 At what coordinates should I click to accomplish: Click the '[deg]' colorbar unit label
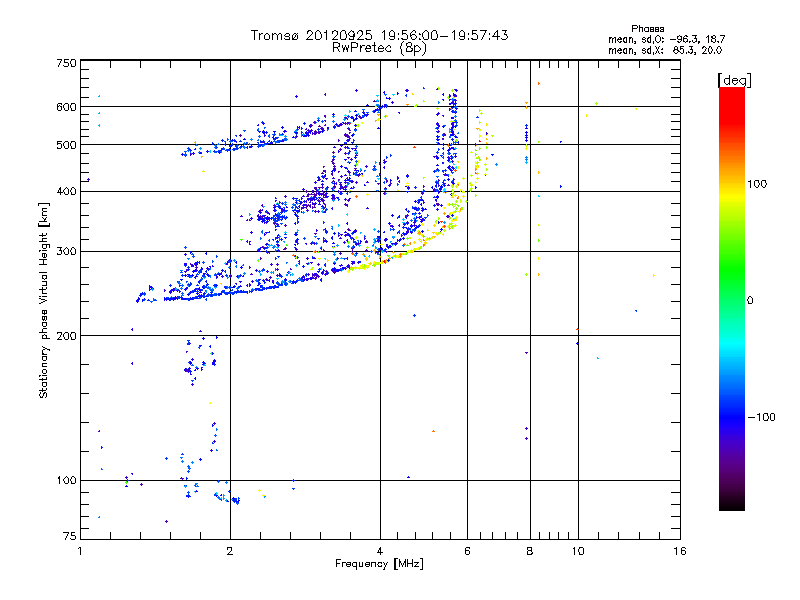pos(734,80)
